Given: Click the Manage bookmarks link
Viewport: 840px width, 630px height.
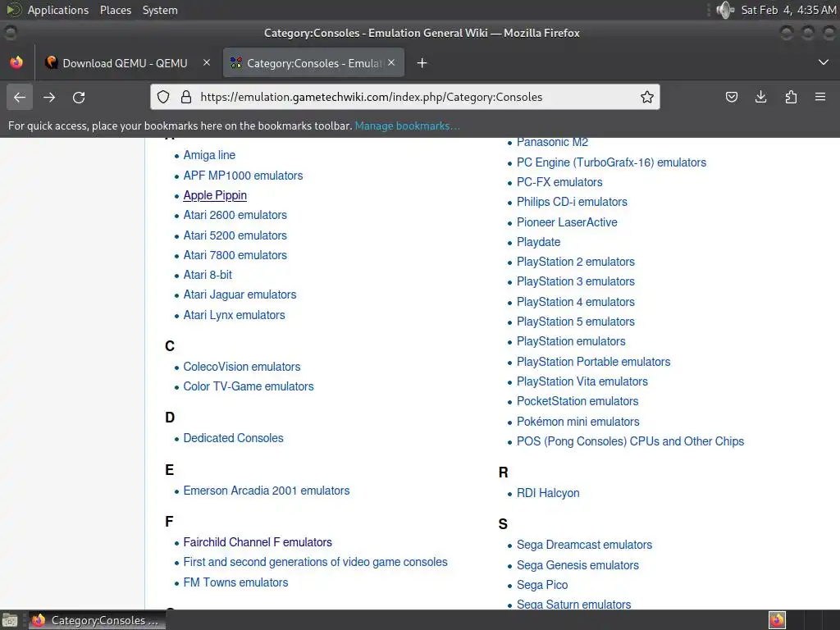Looking at the screenshot, I should tap(407, 126).
